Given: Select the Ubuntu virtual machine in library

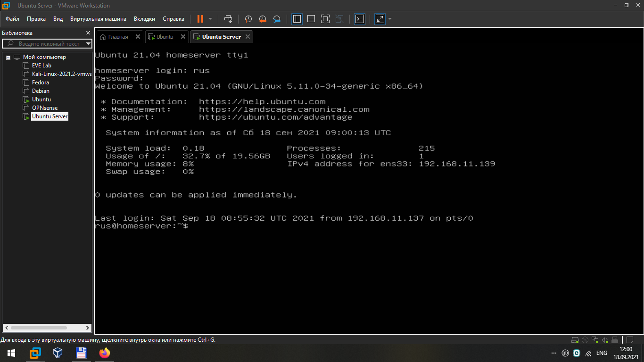Looking at the screenshot, I should tap(41, 99).
